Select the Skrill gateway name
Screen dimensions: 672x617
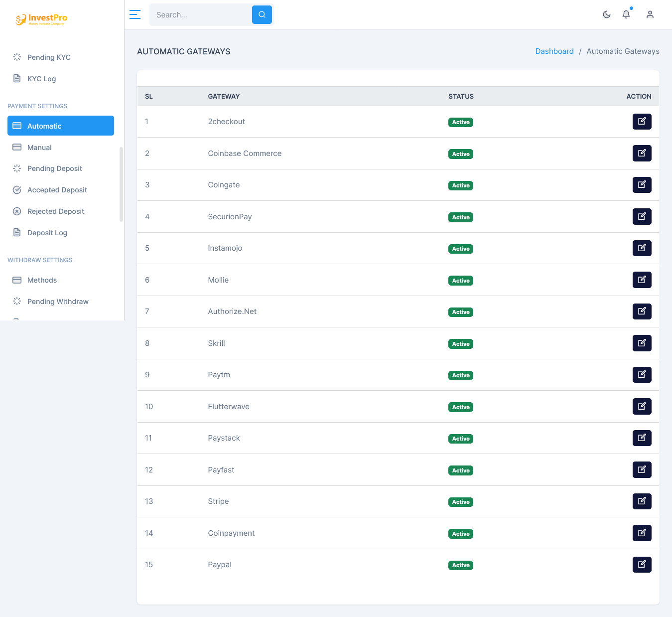pos(216,343)
